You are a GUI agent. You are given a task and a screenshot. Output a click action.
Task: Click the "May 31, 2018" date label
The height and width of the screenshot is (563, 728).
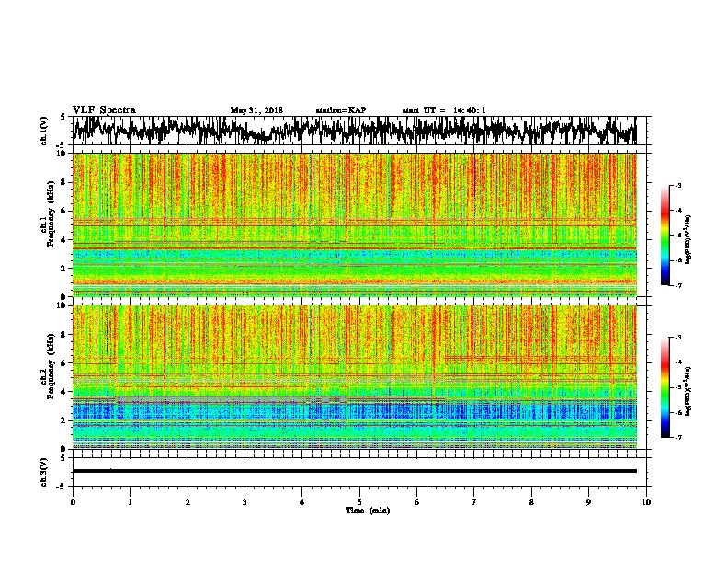coord(256,110)
